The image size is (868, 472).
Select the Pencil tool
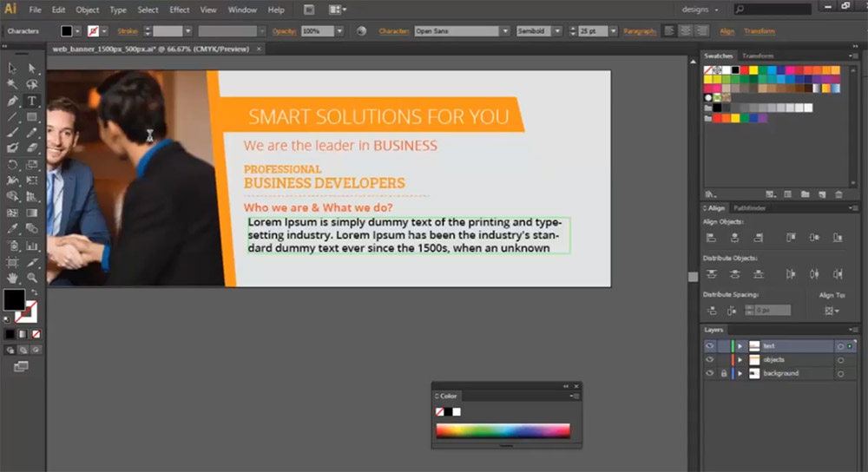coord(32,133)
